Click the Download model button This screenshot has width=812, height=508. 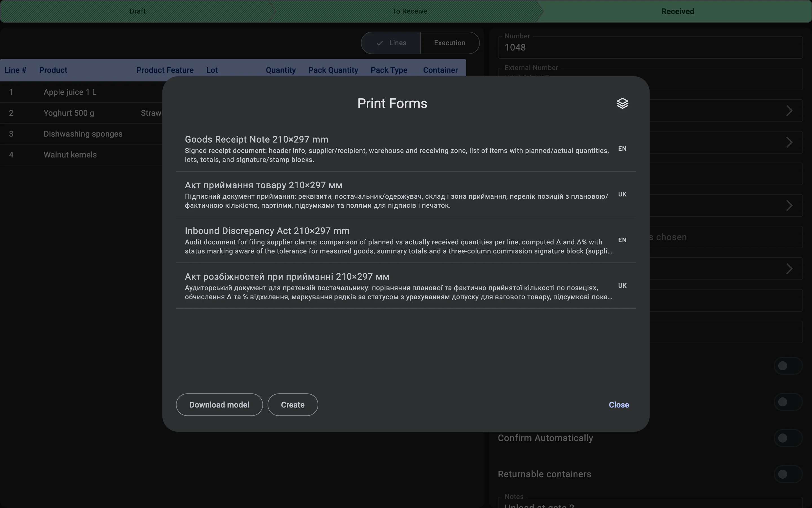pos(219,404)
